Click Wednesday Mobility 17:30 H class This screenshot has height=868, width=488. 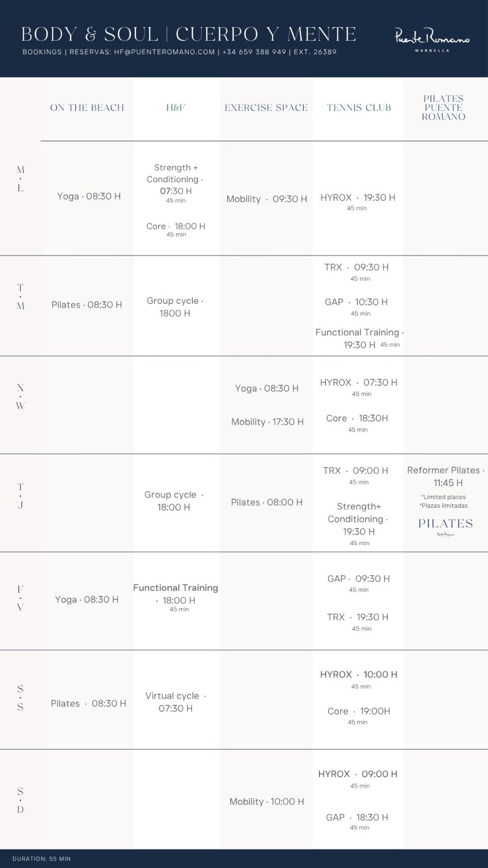point(267,422)
